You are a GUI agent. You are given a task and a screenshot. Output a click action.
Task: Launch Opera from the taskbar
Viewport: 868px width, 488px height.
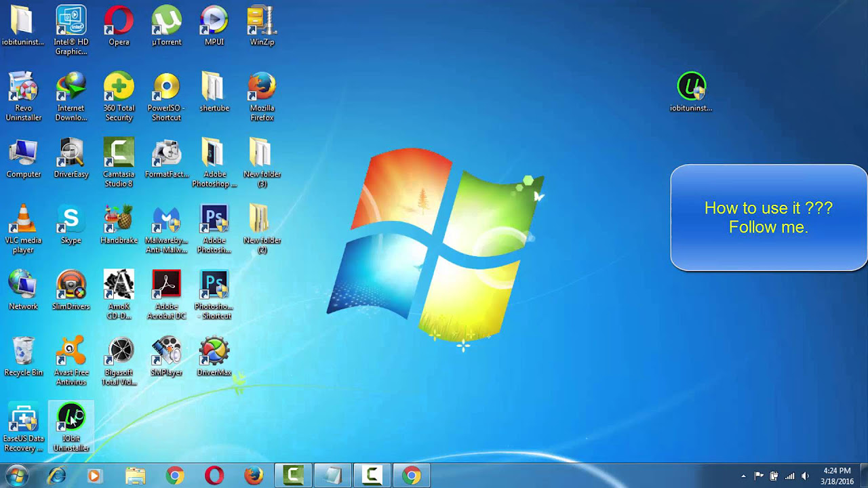click(214, 476)
